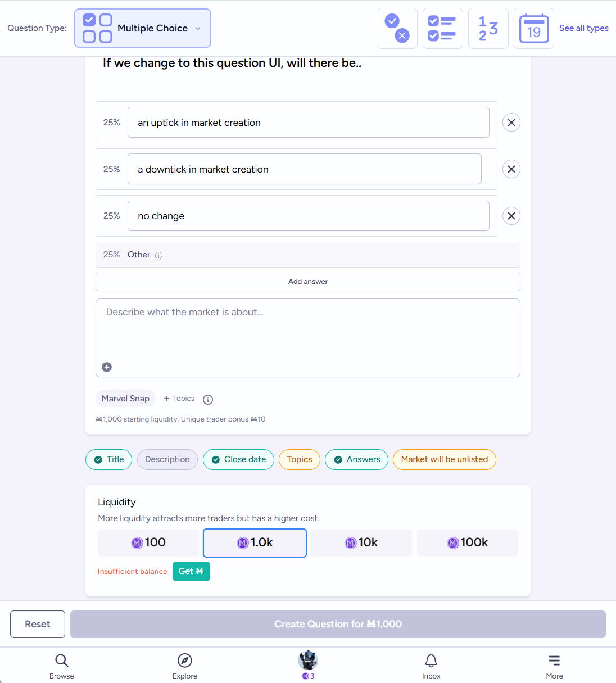This screenshot has width=616, height=683.
Task: Select the 10k liquidity option
Action: [361, 542]
